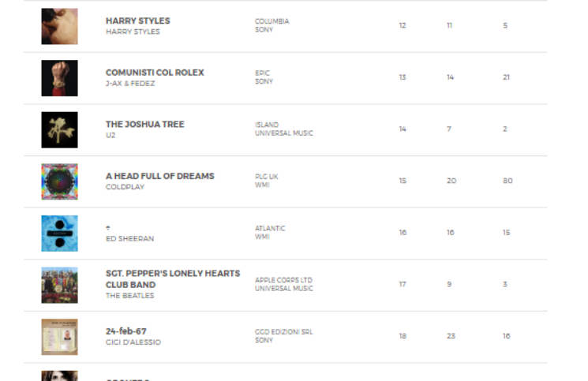Select the 24-feb-67 album cover
588x381 pixels.
(59, 337)
